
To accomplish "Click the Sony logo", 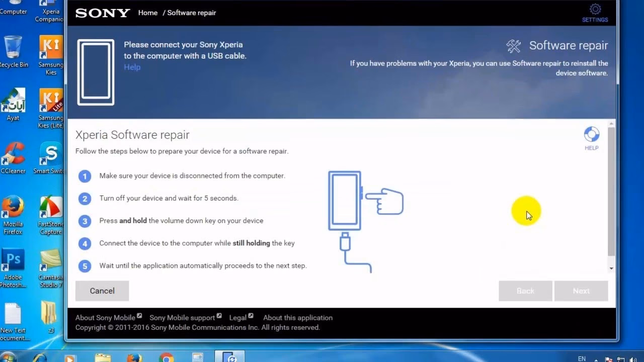I will 102,14.
